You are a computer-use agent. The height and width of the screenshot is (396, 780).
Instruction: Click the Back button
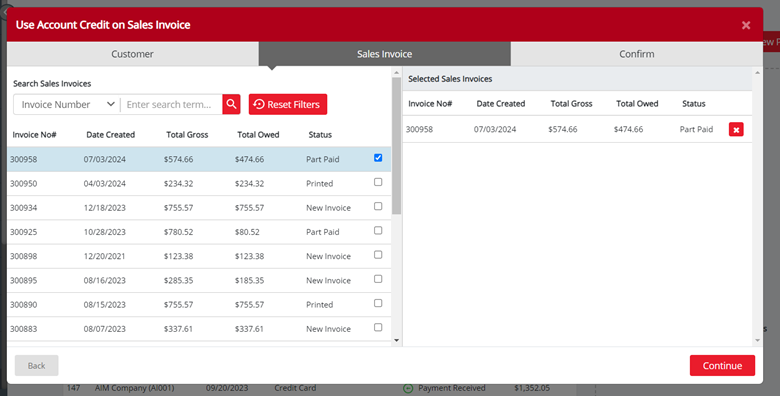coord(36,366)
